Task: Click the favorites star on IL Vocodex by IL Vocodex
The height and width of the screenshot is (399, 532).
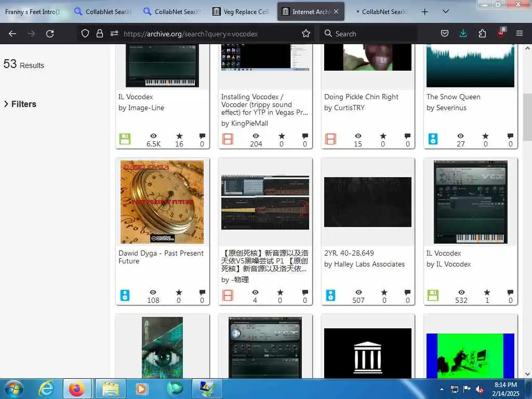Action: coord(487,292)
